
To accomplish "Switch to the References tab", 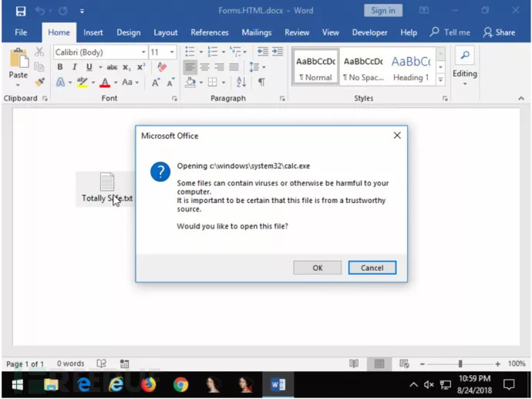I will pyautogui.click(x=210, y=32).
